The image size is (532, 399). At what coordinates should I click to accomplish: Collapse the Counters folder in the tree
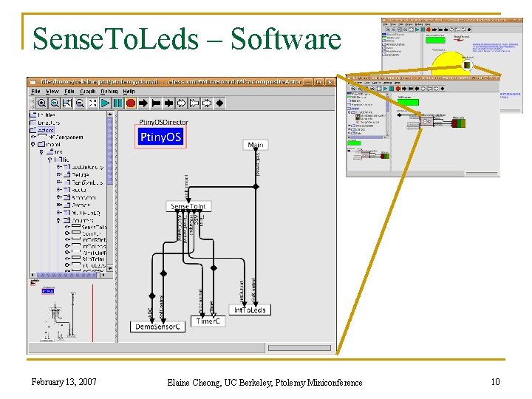58,220
